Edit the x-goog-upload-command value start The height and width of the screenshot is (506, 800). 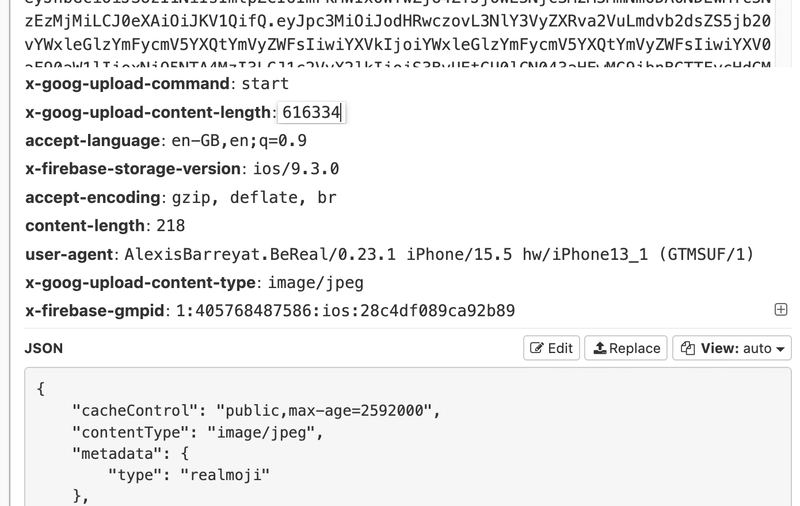pos(265,84)
